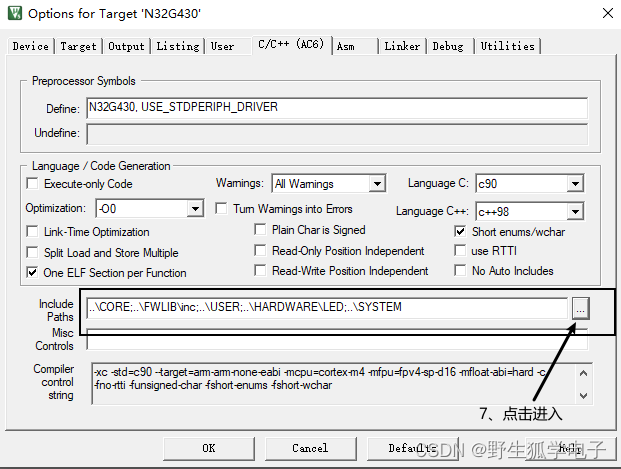Toggle use RTTI checkbox

pyautogui.click(x=460, y=250)
